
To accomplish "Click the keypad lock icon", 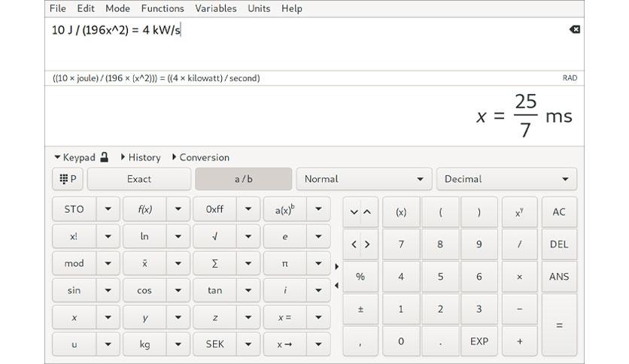I will pos(105,157).
